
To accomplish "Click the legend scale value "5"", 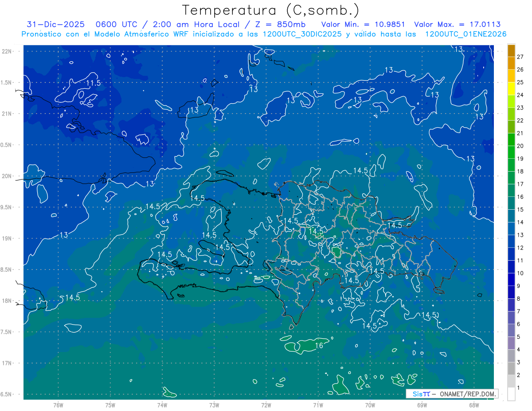I will click(519, 337).
